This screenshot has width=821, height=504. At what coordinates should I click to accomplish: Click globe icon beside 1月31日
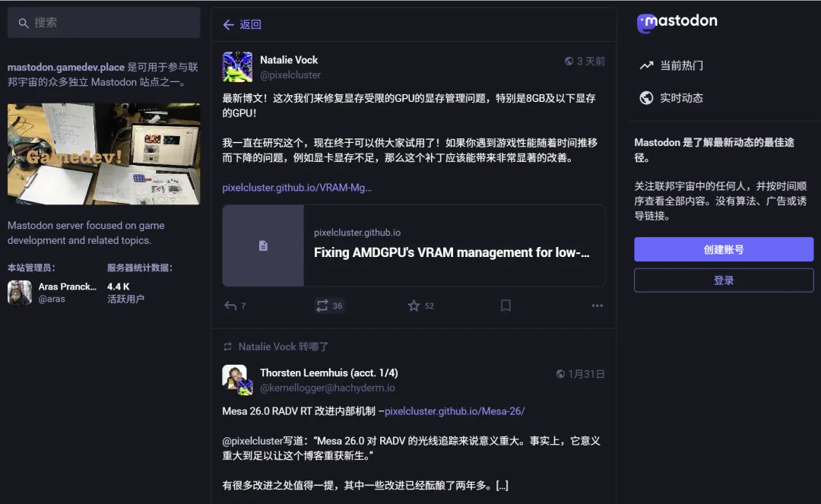coord(560,374)
